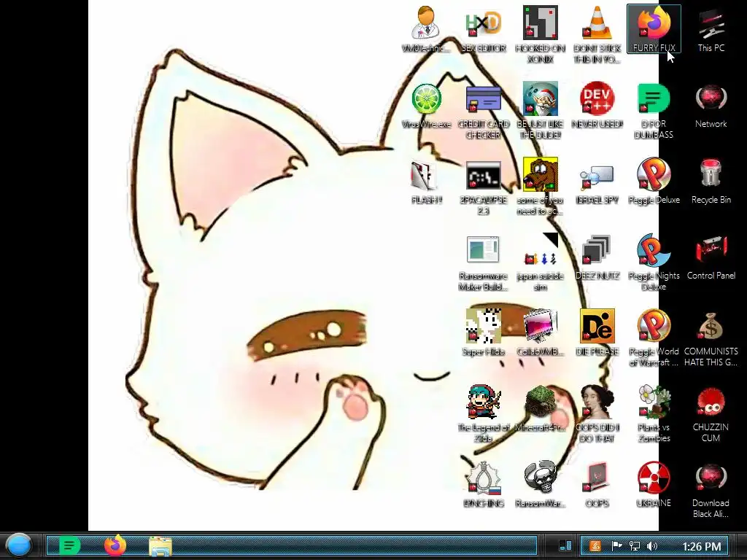The width and height of the screenshot is (747, 560).
Task: Select the 'some of you need to ac...' dog icon
Action: [x=540, y=187]
